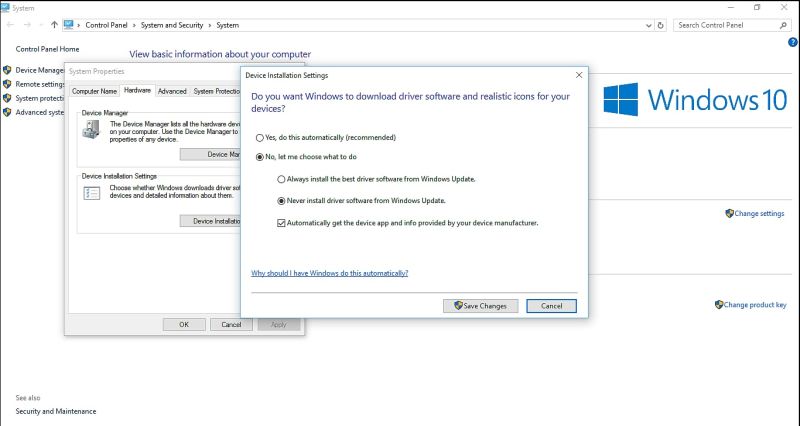Open the address bar history dropdown

(648, 25)
